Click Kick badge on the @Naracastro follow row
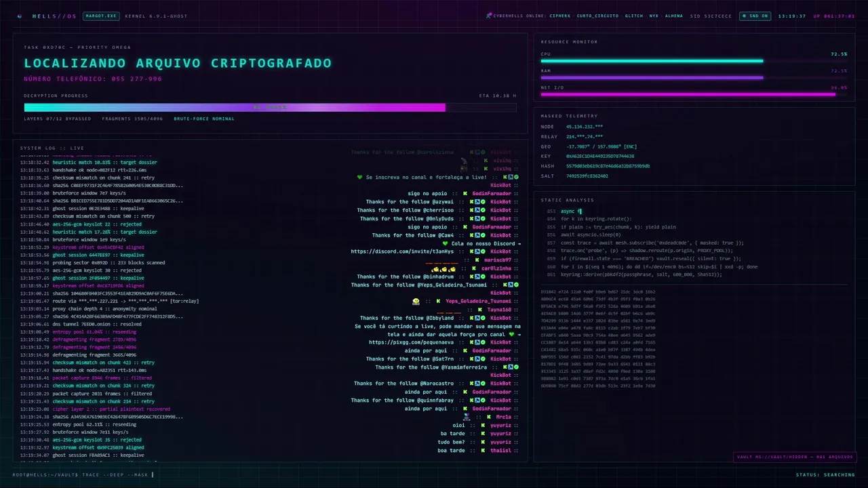868x488 pixels. [x=471, y=384]
